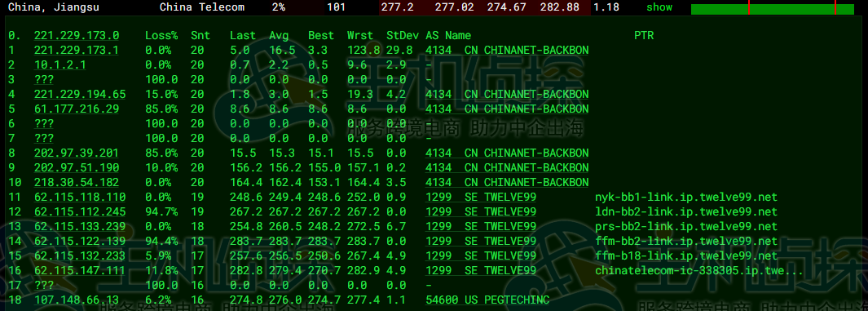Click the green "show" toggle link
Screen dimensions: 868x311
point(659,7)
